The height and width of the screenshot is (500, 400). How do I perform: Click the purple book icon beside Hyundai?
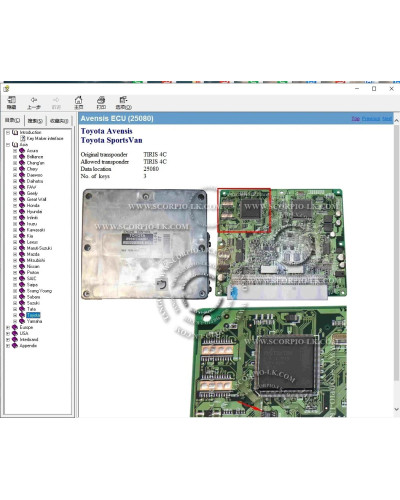[x=22, y=211]
